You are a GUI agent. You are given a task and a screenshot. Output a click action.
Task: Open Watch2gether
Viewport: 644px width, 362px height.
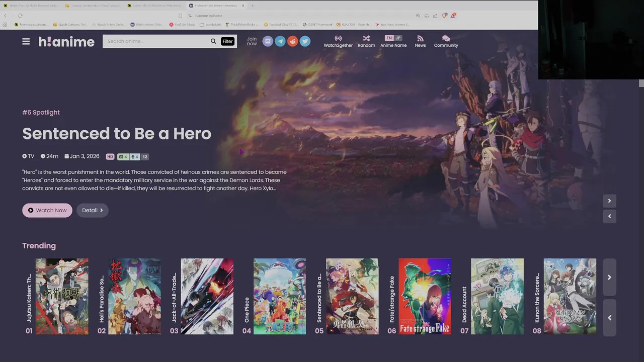click(338, 41)
